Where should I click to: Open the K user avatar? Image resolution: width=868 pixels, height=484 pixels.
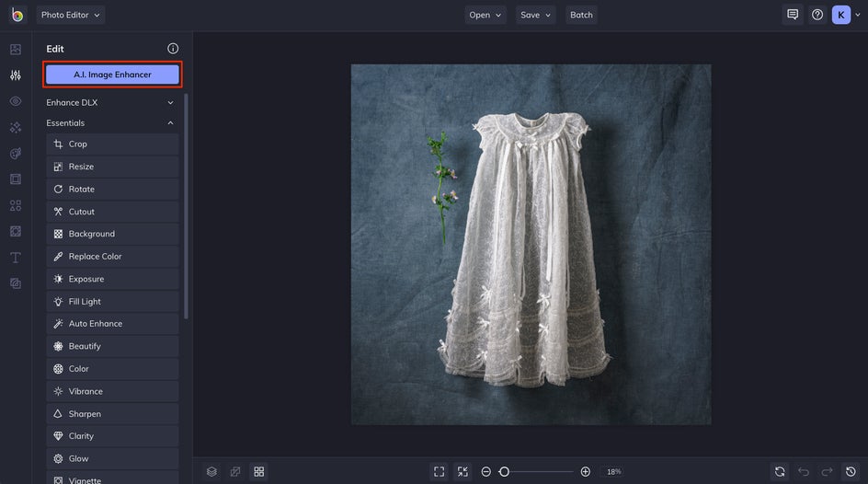(x=840, y=15)
